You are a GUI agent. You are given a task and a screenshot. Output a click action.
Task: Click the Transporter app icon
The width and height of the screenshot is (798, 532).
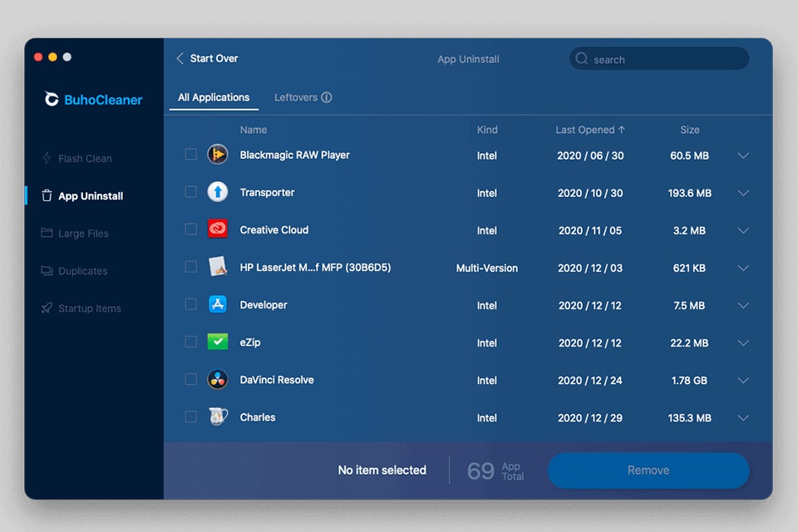(218, 192)
